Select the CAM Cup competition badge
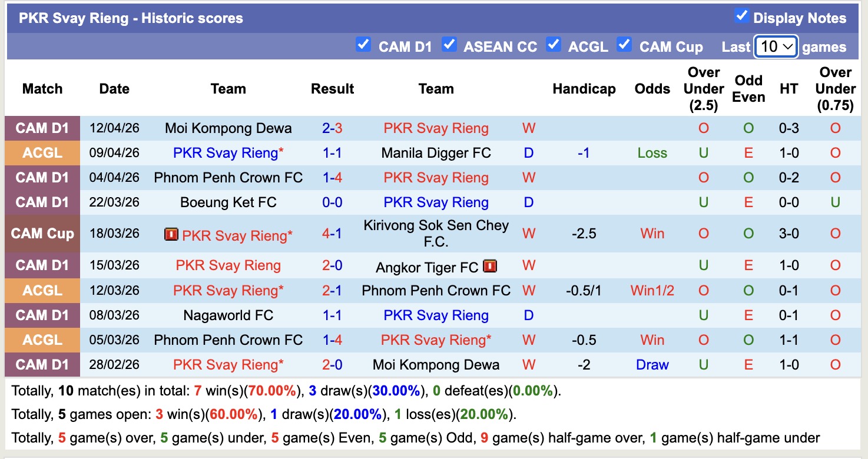 coord(42,233)
